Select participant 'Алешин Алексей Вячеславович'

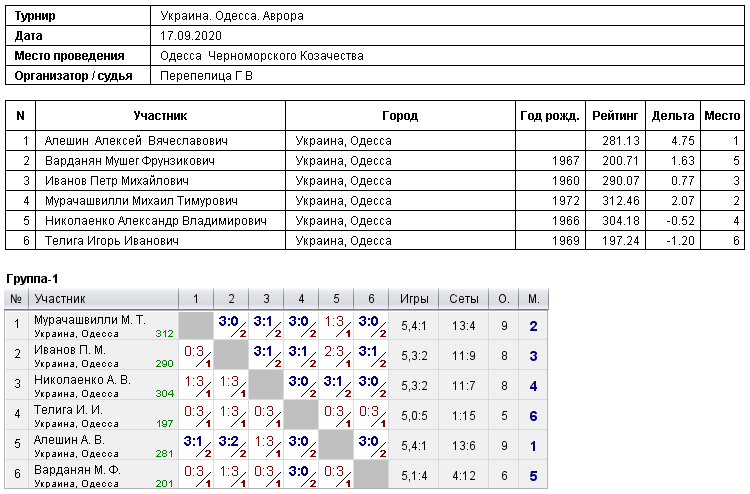136,141
